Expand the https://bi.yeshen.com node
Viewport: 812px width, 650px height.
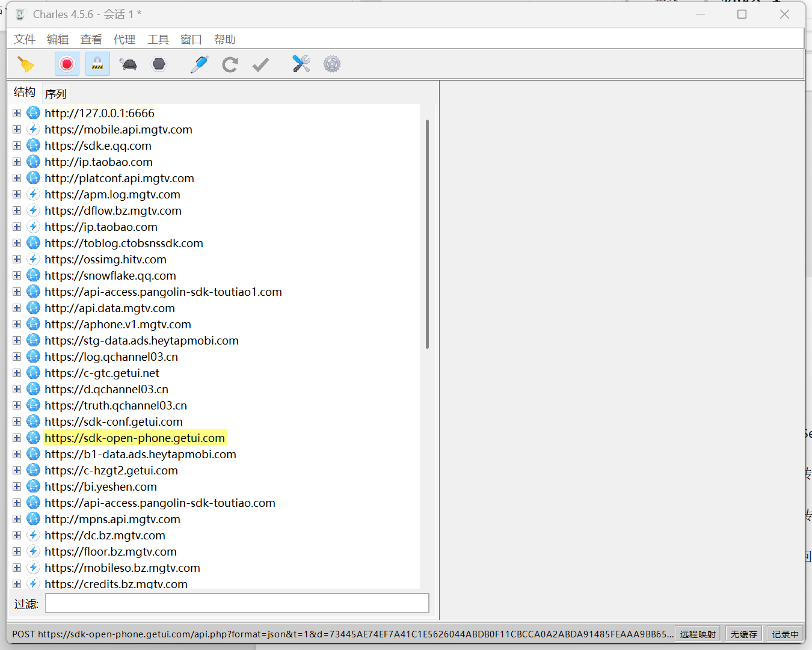tap(17, 486)
